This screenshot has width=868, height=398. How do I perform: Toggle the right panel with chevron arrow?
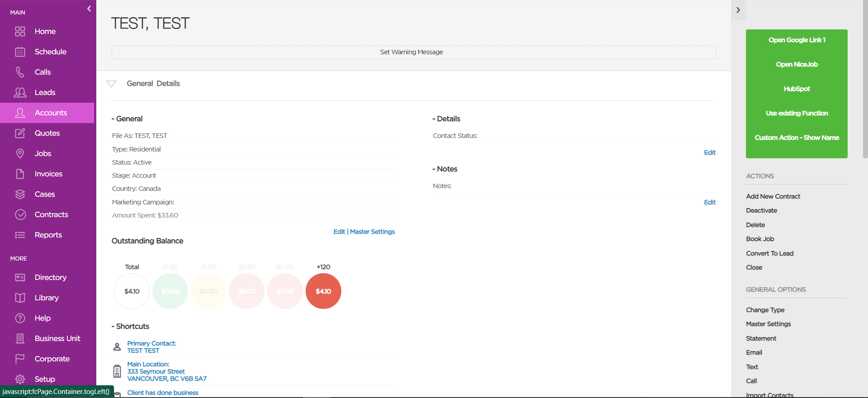pyautogui.click(x=738, y=10)
